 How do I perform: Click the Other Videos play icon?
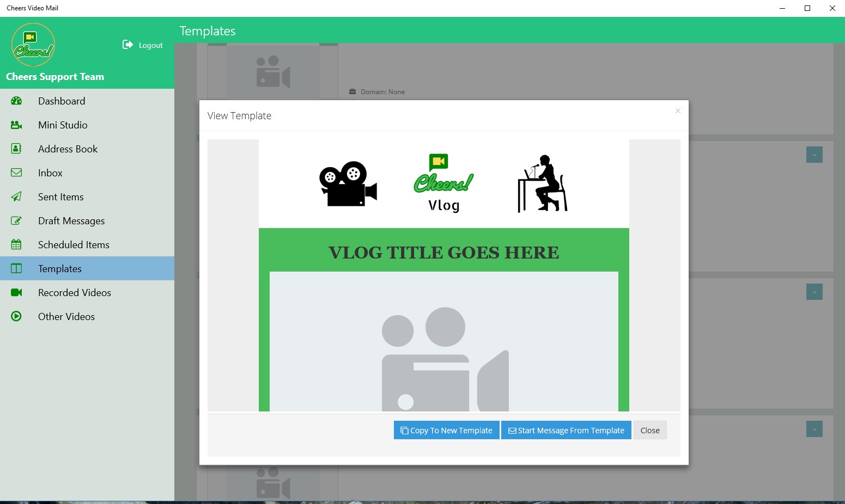(x=16, y=316)
